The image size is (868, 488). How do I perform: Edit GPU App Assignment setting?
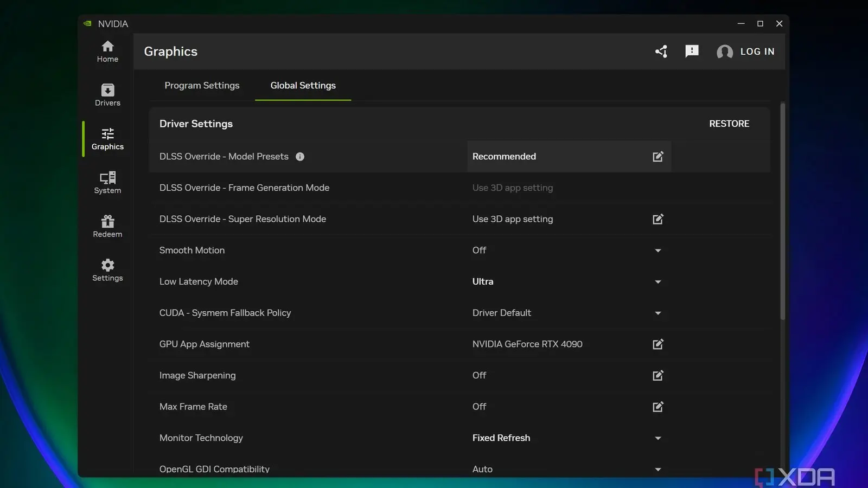click(658, 344)
